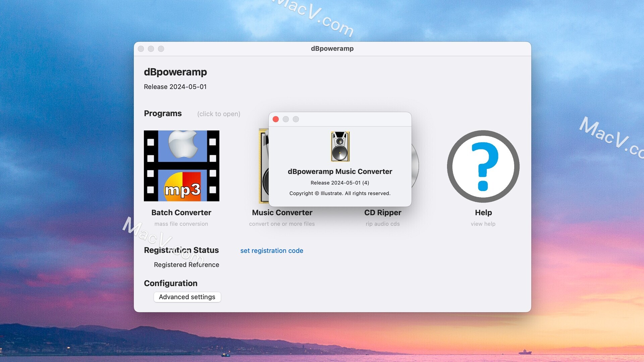Click the "Music Converter" program label
This screenshot has width=644, height=362.
coord(282,213)
